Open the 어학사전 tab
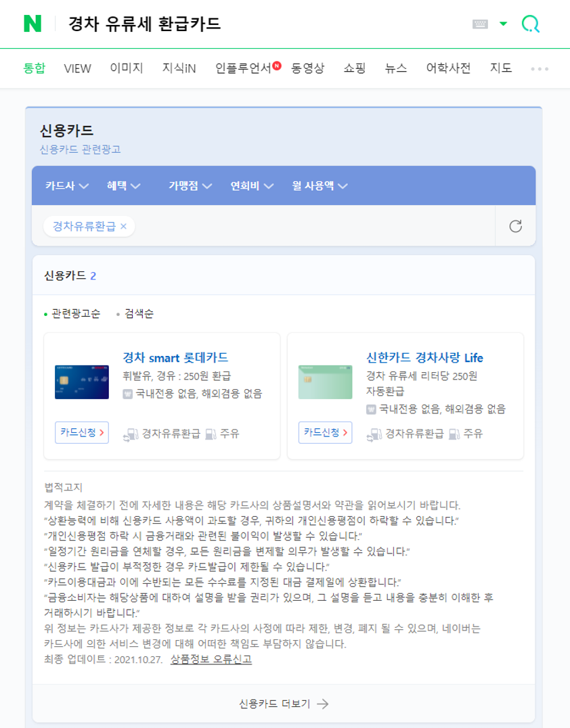Image resolution: width=570 pixels, height=728 pixels. click(x=448, y=68)
